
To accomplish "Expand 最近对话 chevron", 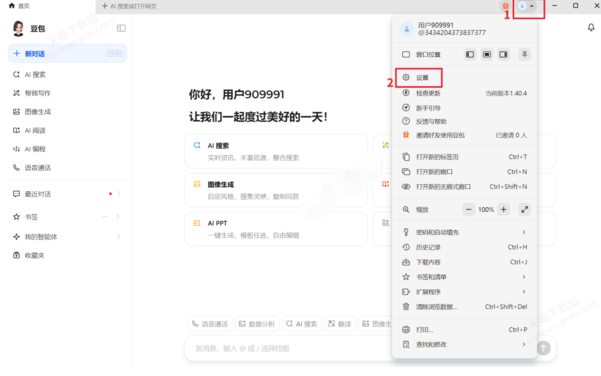I will coord(119,194).
